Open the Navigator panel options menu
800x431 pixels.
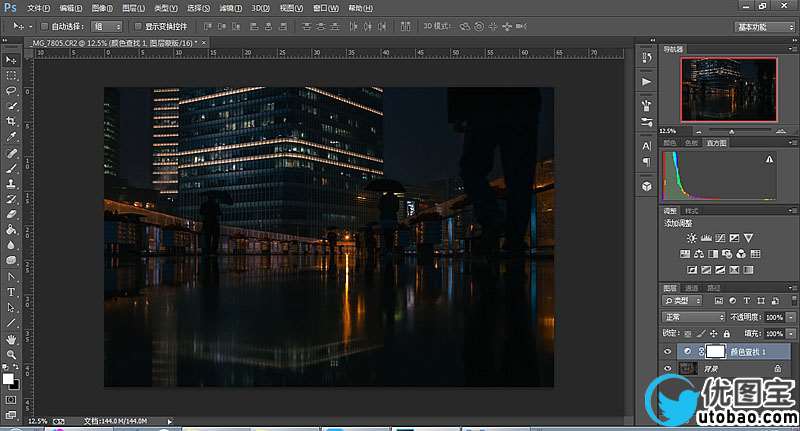click(x=792, y=49)
